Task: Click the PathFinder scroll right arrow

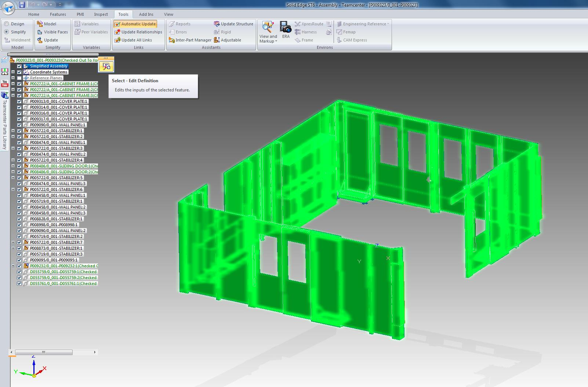Action: (x=95, y=352)
